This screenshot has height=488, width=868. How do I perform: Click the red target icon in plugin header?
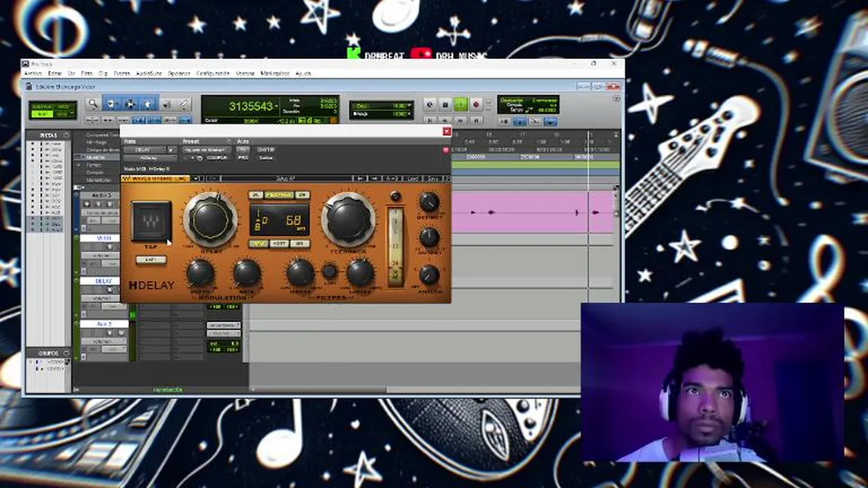click(446, 149)
